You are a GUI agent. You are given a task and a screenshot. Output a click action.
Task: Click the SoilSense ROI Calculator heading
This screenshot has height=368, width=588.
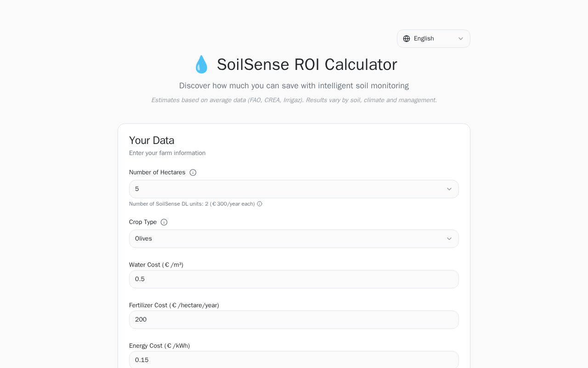point(306,64)
